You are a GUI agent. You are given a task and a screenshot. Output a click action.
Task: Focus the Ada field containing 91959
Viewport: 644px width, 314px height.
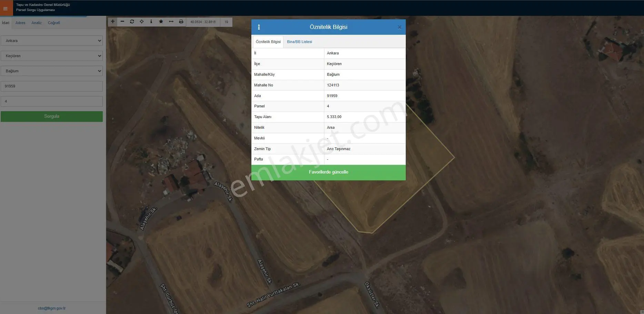tap(52, 86)
